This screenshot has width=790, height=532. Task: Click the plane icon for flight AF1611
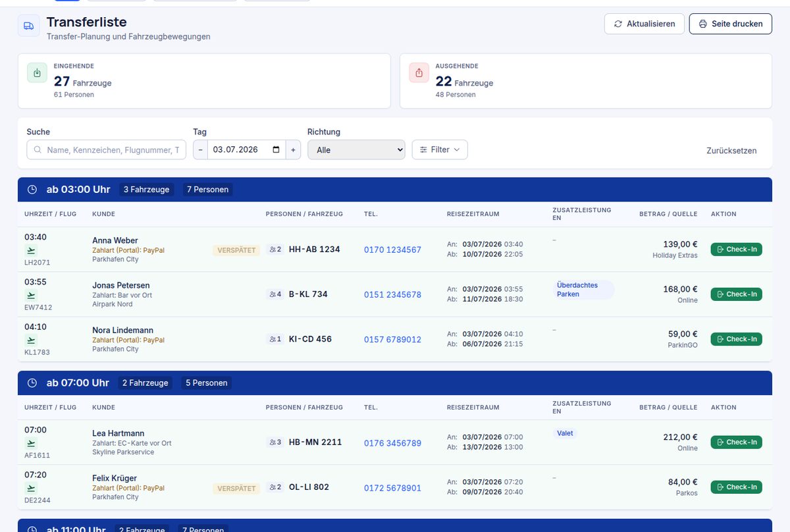pos(31,443)
